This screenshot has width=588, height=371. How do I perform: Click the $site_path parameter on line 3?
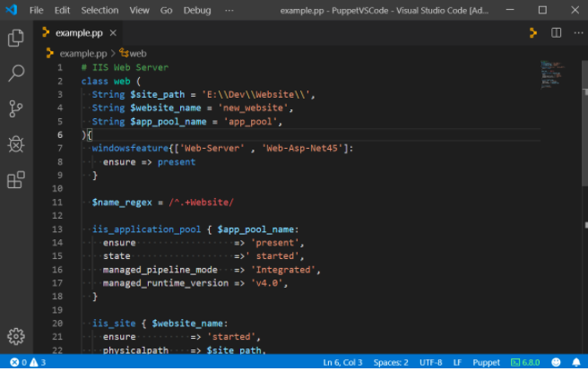pyautogui.click(x=158, y=94)
